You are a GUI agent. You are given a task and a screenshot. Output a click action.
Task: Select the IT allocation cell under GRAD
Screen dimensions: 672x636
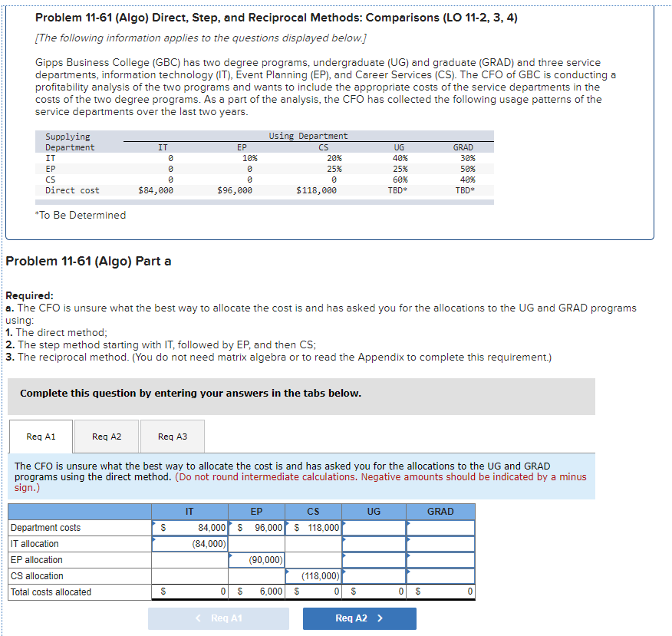[x=440, y=543]
